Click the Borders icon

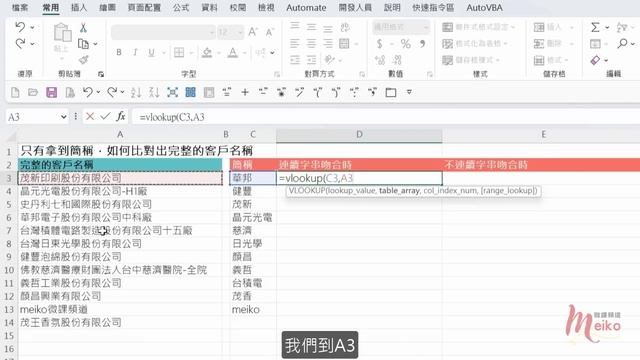pyautogui.click(x=179, y=52)
